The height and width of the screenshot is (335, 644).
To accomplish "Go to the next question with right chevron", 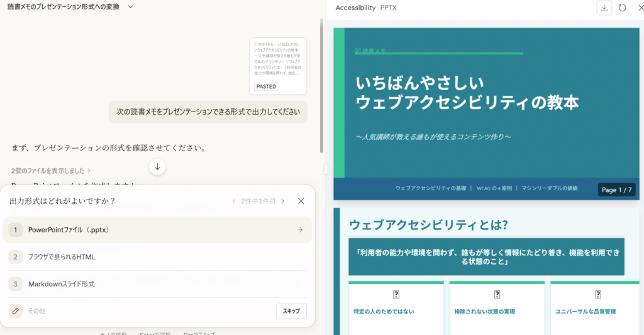I will coord(283,202).
